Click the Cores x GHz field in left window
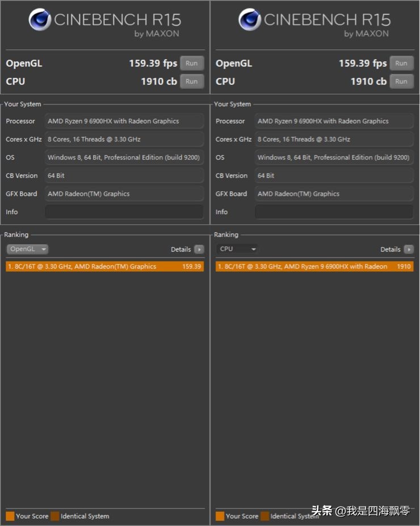The height and width of the screenshot is (526, 420). pyautogui.click(x=124, y=139)
